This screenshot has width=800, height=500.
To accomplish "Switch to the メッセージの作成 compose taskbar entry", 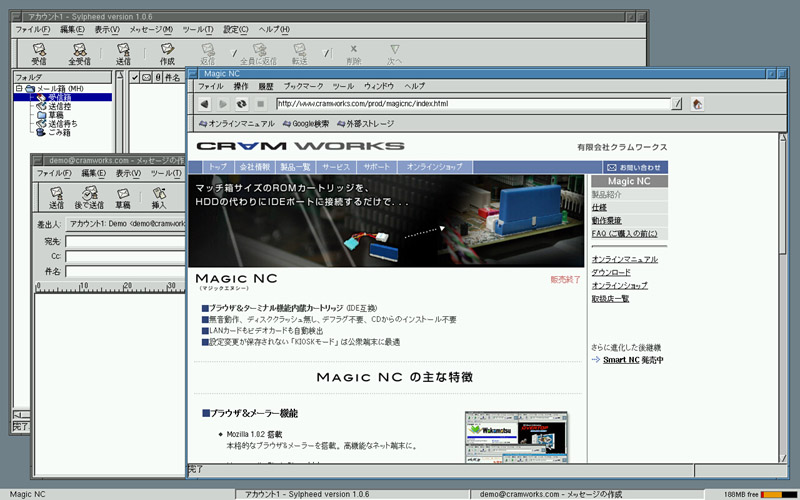I will 587,494.
